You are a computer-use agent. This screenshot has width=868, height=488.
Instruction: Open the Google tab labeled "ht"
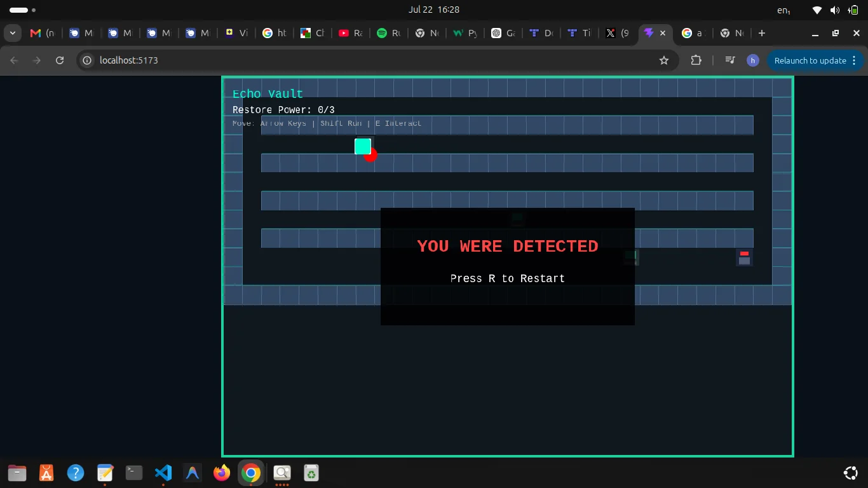tap(274, 33)
